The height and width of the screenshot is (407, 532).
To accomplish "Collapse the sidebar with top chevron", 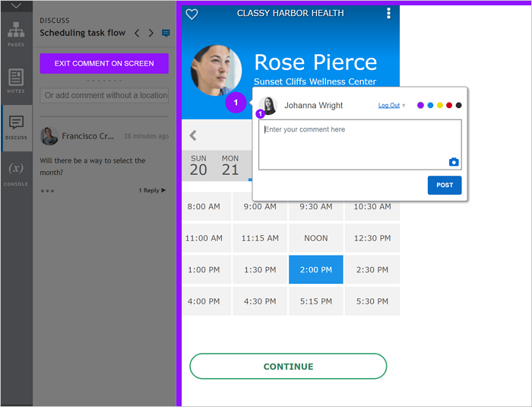I will [16, 6].
